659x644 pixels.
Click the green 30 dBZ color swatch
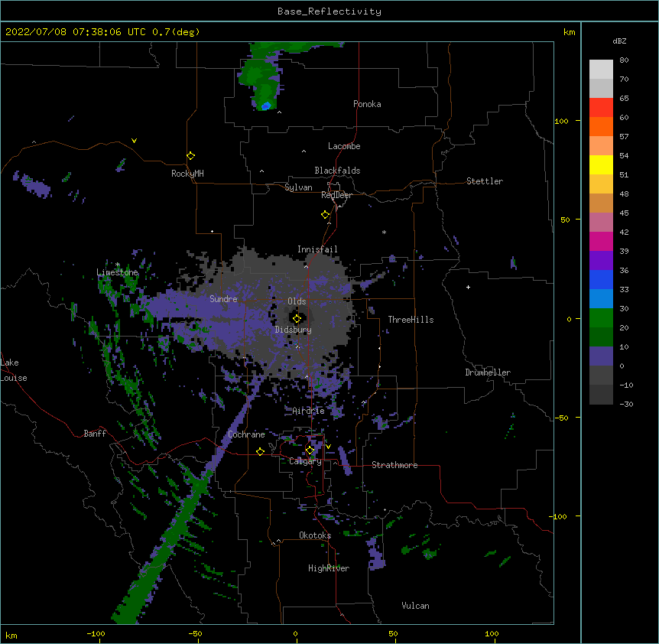click(x=601, y=318)
